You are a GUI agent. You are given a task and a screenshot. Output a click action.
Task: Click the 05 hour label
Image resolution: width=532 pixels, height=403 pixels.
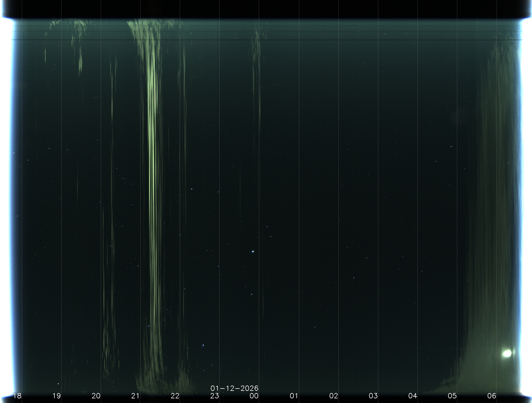point(452,396)
